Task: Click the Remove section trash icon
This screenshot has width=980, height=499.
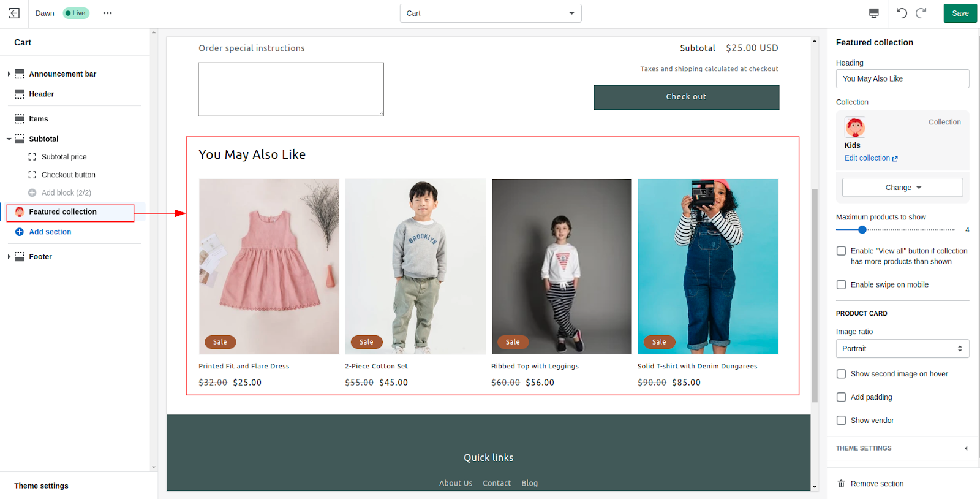Action: pyautogui.click(x=842, y=484)
